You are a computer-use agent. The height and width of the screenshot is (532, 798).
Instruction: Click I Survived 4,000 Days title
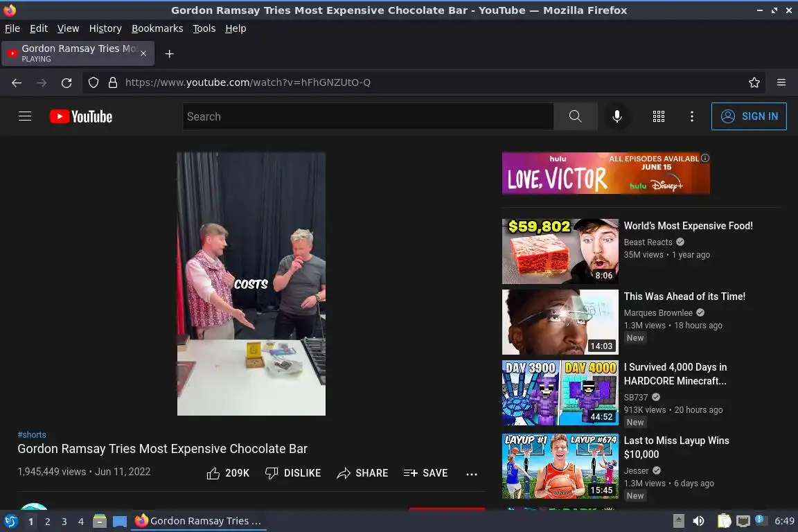(x=675, y=374)
